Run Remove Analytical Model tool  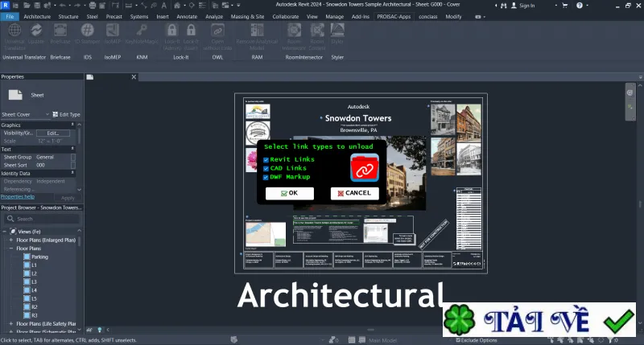pyautogui.click(x=257, y=36)
